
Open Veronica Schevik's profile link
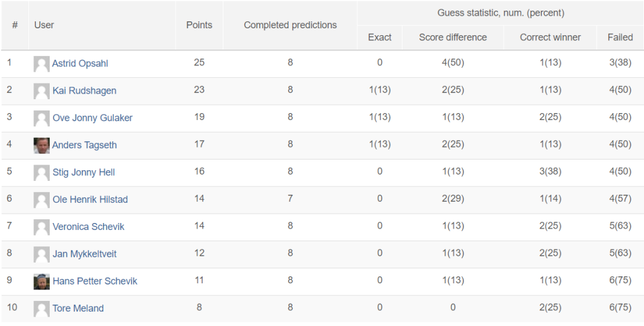point(88,227)
